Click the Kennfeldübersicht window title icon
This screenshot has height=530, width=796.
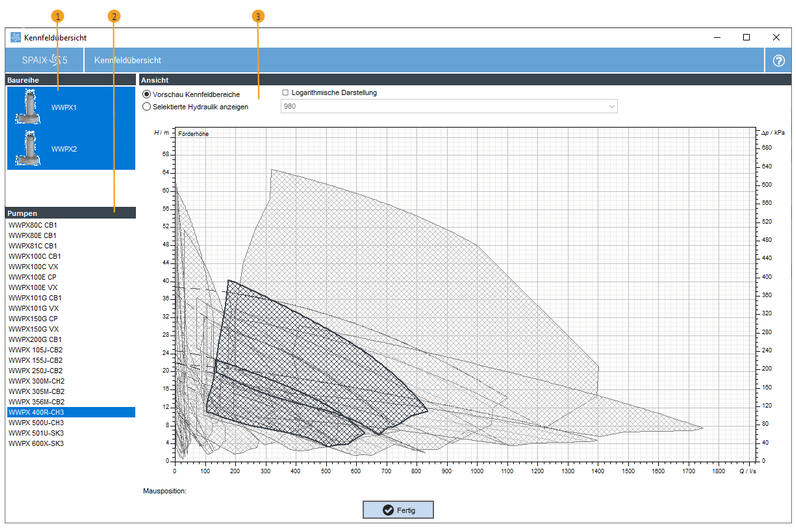15,37
